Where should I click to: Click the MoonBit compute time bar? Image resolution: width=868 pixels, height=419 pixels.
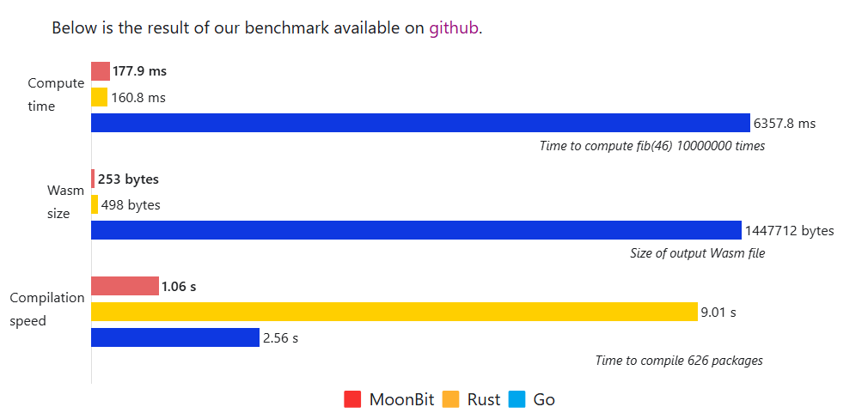(x=101, y=71)
